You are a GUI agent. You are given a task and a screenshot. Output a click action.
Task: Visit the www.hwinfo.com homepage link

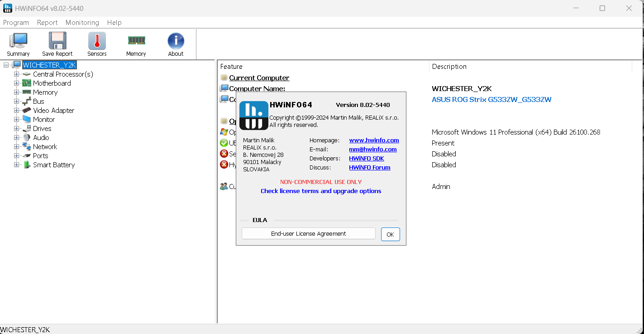click(x=374, y=140)
